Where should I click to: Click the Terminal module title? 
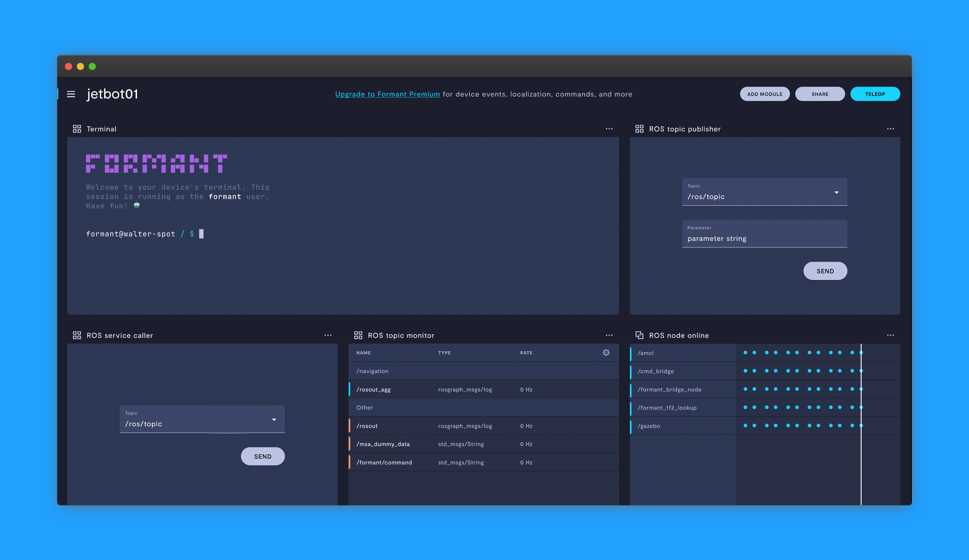coord(101,129)
